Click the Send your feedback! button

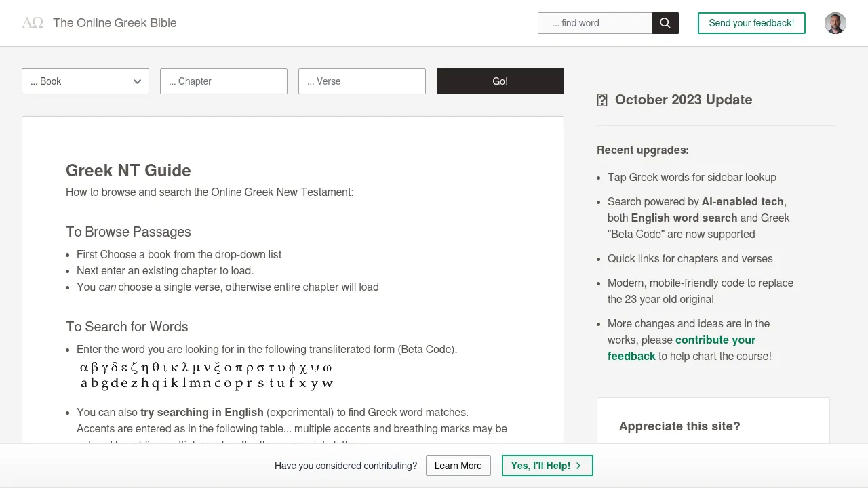[751, 23]
